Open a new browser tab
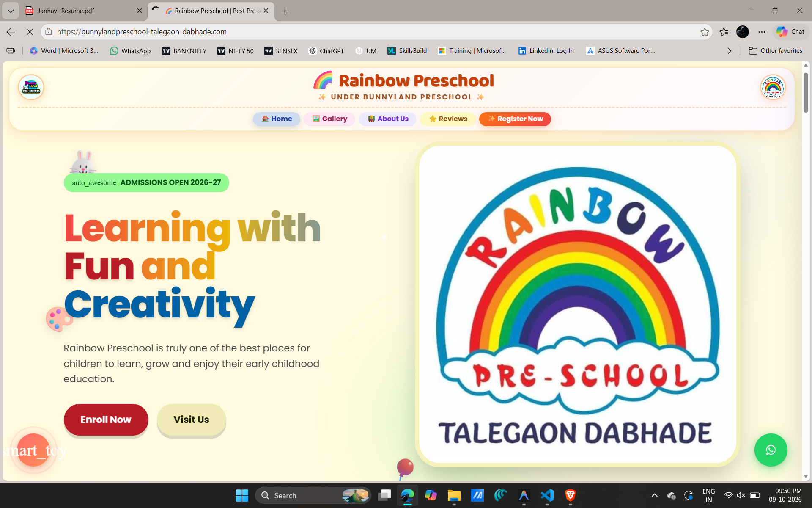The image size is (812, 508). pyautogui.click(x=285, y=11)
